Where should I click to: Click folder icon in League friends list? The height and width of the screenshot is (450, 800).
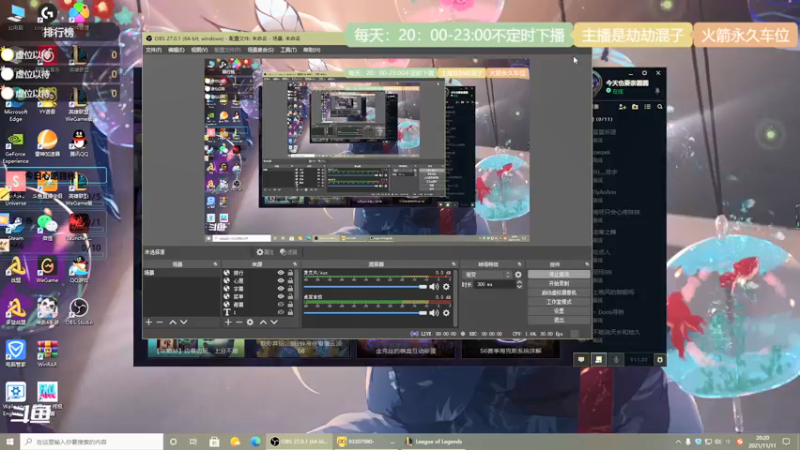click(635, 107)
